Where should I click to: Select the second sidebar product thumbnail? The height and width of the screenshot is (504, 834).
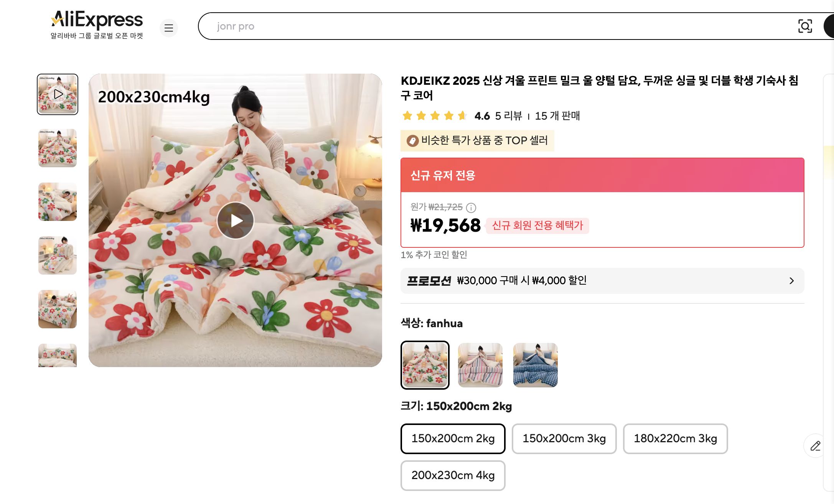point(57,148)
